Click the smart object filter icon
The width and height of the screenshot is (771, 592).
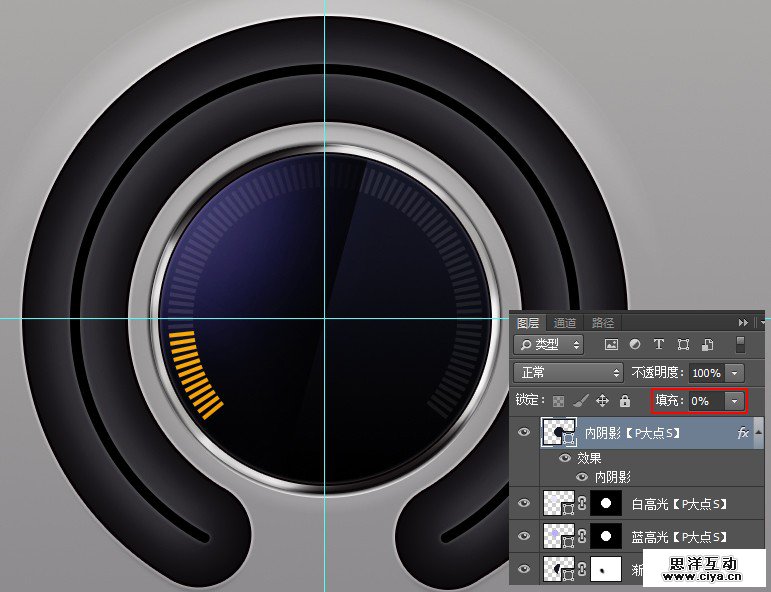coord(707,345)
